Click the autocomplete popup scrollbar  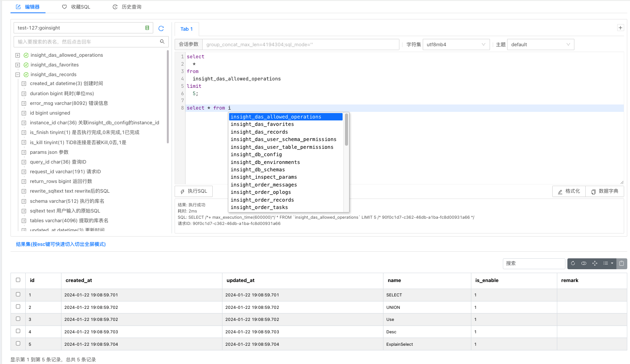click(346, 130)
